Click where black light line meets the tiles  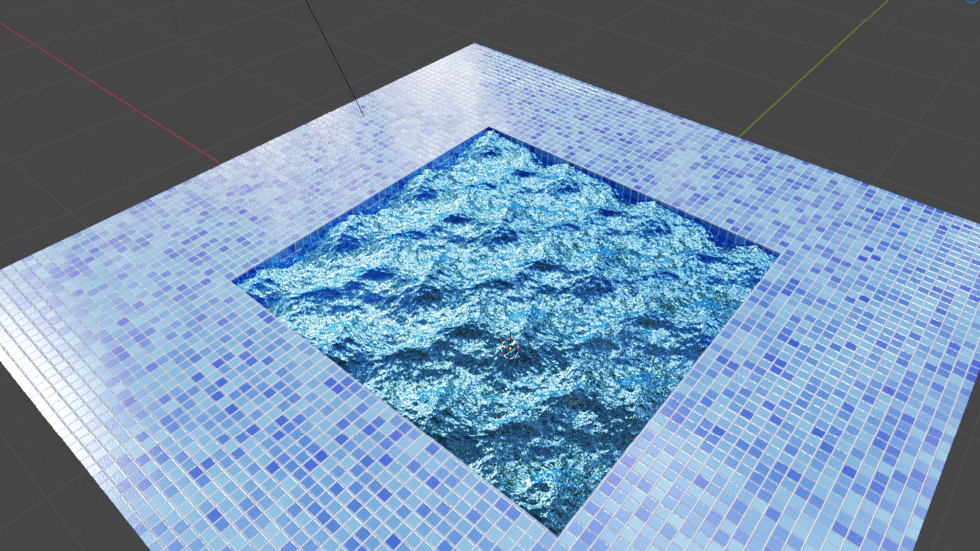363,114
